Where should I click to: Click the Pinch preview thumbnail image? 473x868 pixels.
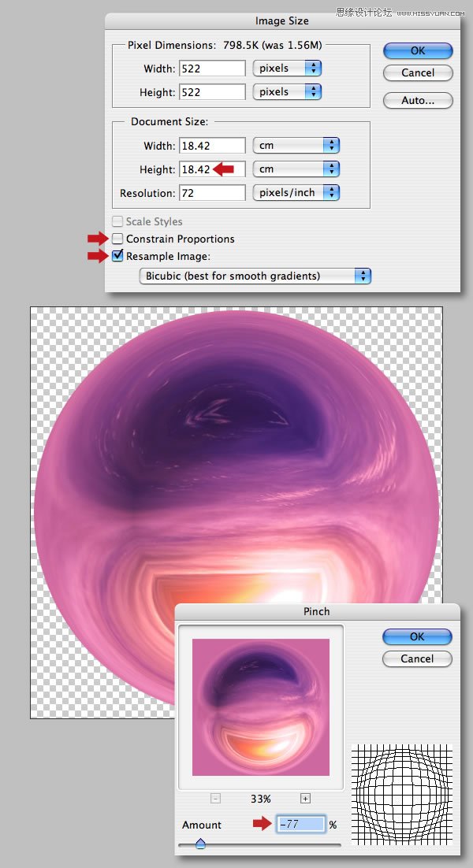pos(260,707)
